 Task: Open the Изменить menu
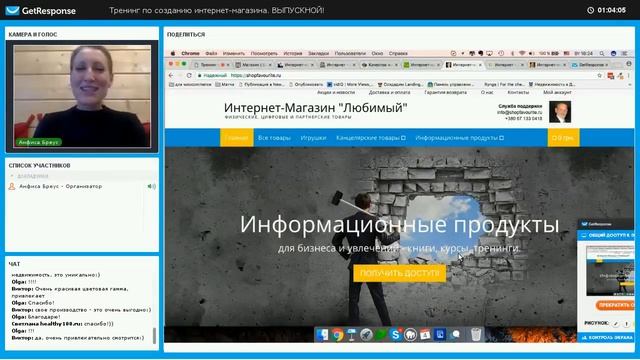pos(234,53)
